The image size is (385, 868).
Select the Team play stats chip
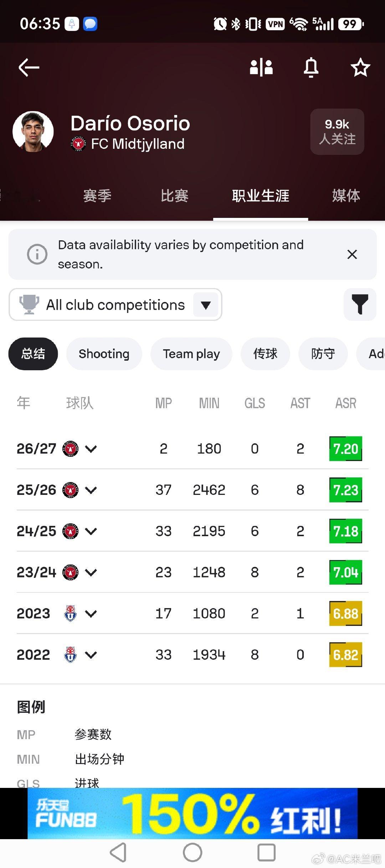(191, 354)
